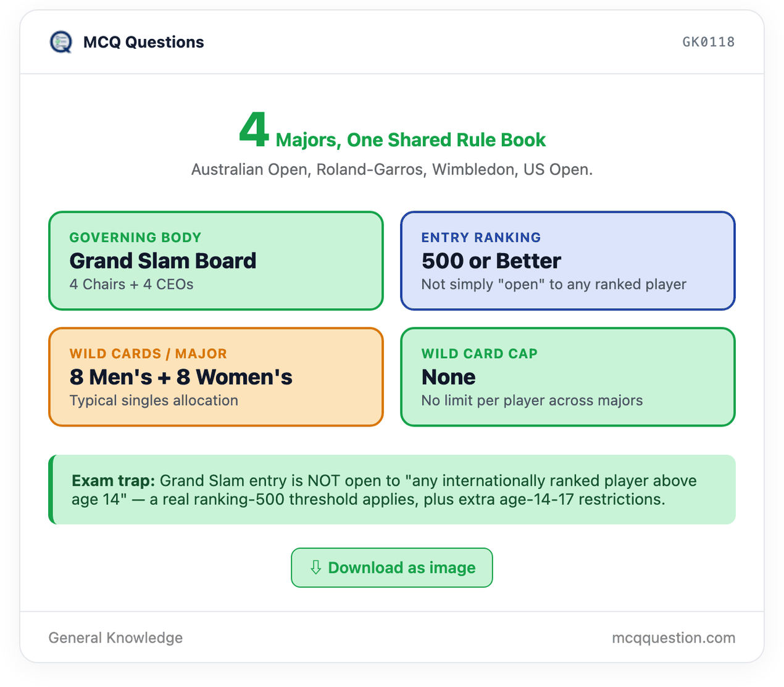Click the 4 Chairs + 4 CEOs text

coord(131,285)
